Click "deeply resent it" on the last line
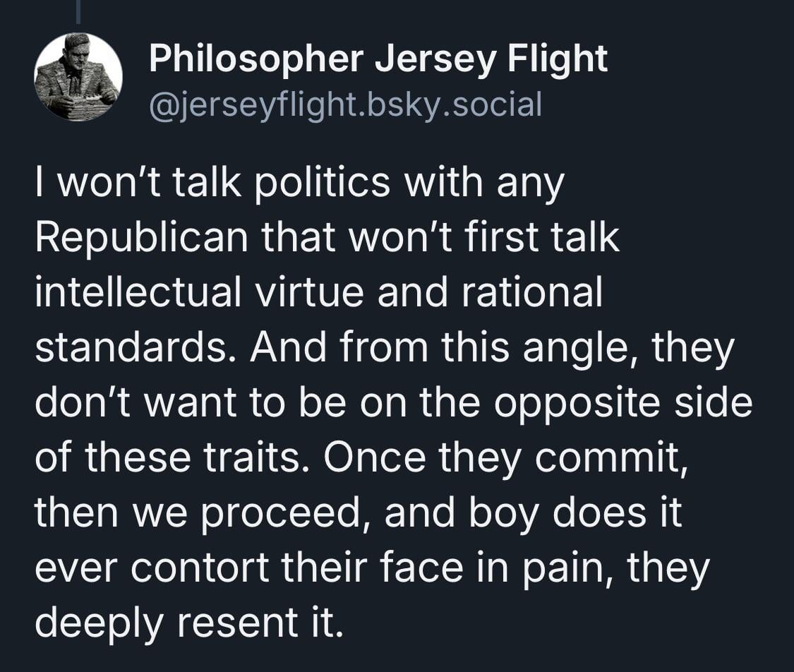 [188, 624]
